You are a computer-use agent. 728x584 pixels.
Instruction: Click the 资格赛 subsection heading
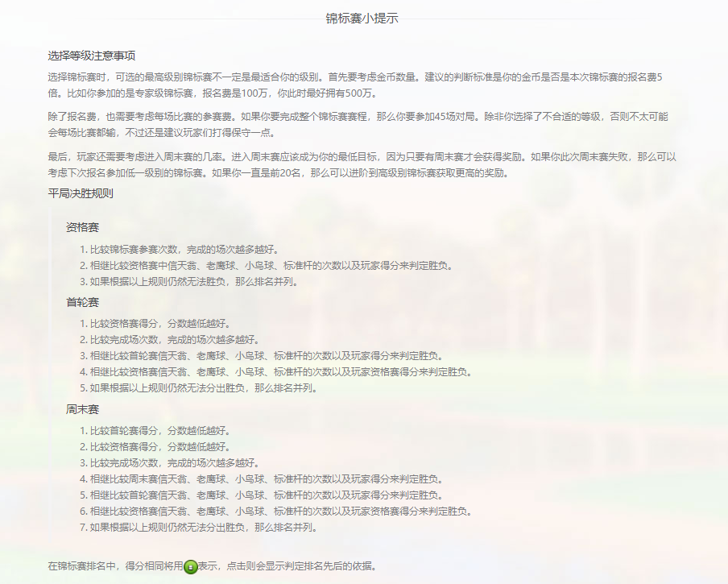coord(82,228)
